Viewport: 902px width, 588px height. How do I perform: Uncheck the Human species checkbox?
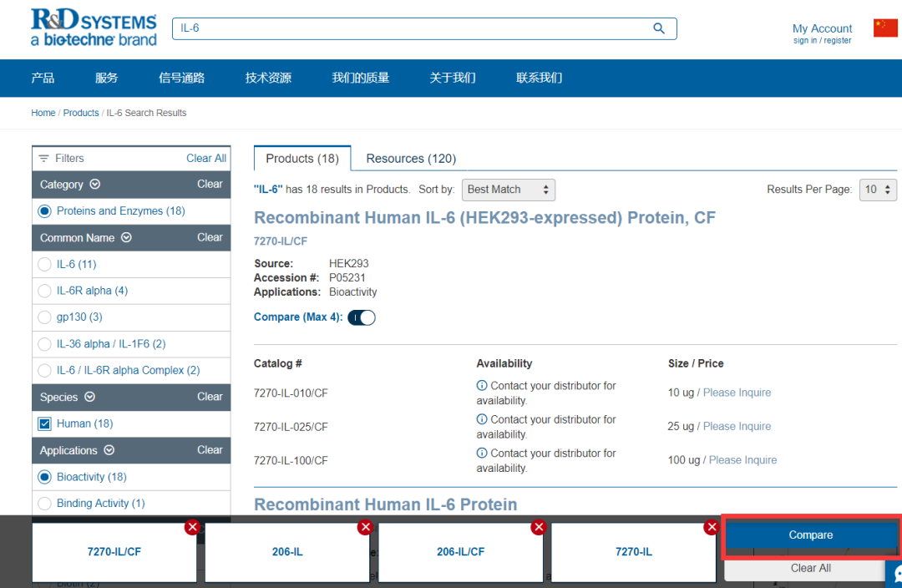coord(45,424)
